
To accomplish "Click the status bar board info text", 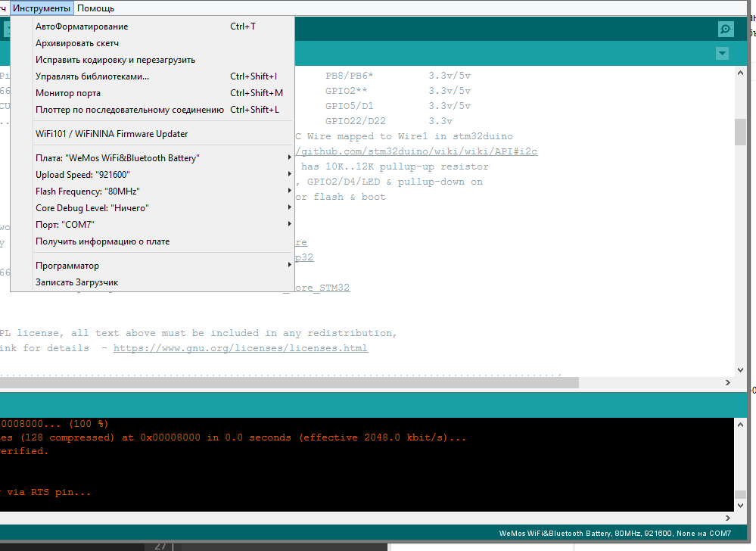I will (x=614, y=533).
